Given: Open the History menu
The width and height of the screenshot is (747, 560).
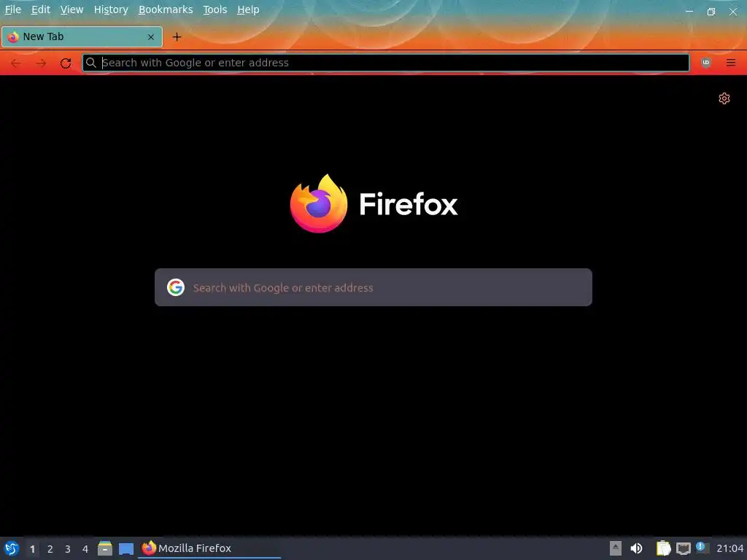Looking at the screenshot, I should tap(111, 9).
